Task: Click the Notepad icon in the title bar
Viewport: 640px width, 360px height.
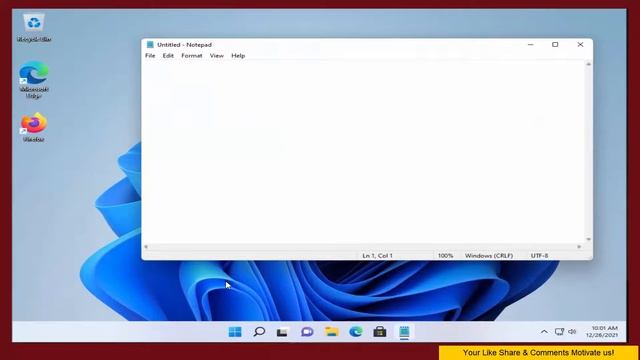Action: (150, 44)
